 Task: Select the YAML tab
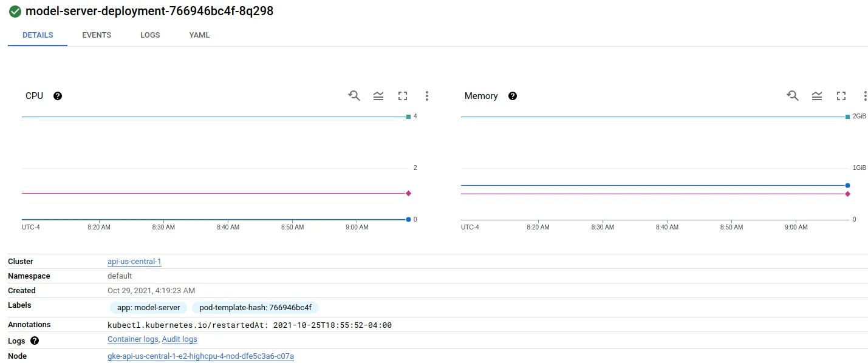pyautogui.click(x=199, y=35)
